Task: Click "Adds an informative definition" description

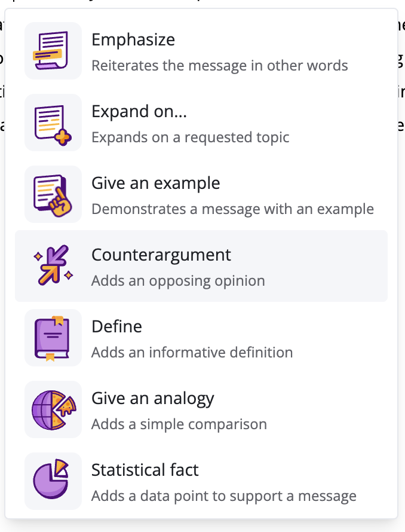Action: tap(192, 352)
